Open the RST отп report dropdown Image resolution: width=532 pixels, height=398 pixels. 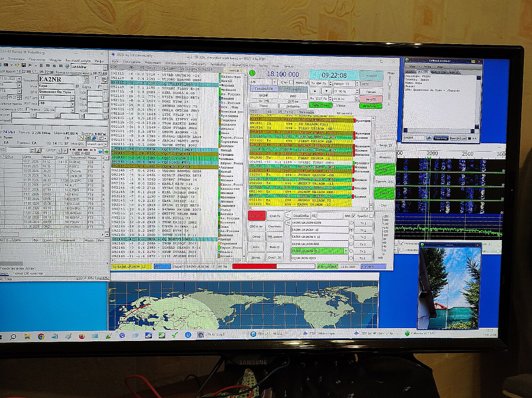pyautogui.click(x=73, y=97)
